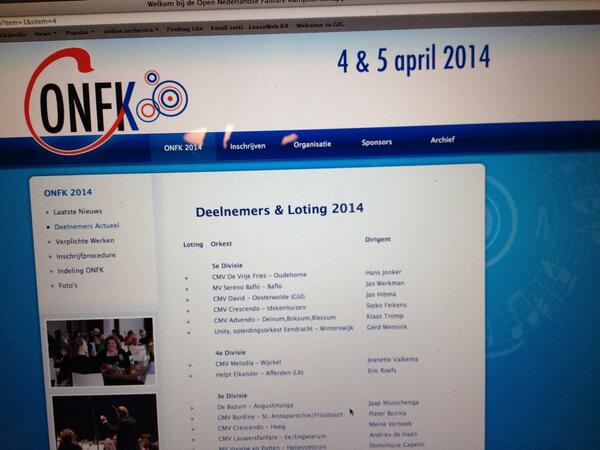Open the ONFK 2014 navigation tab
Screen dimensions: 600x450
183,148
